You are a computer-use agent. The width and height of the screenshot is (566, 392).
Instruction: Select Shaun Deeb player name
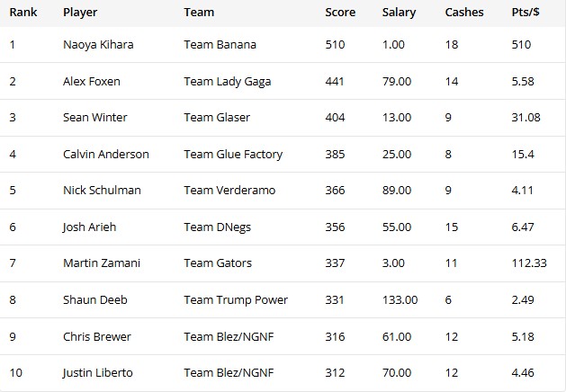coord(95,300)
